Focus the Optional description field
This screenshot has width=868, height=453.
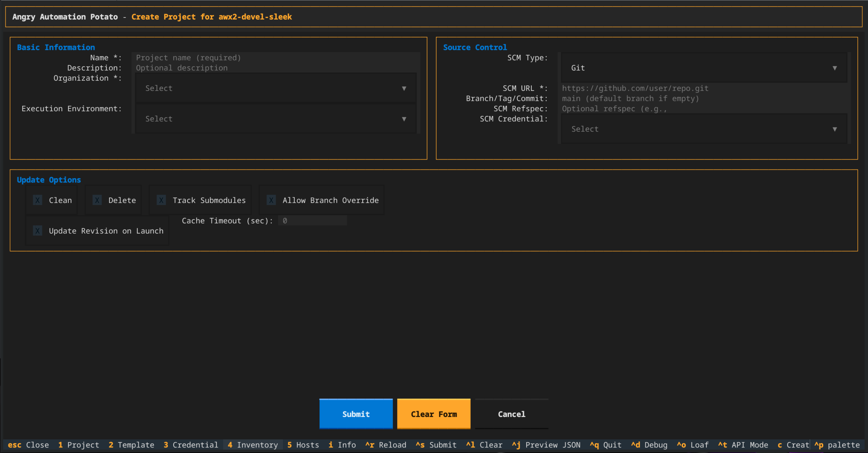tap(276, 68)
